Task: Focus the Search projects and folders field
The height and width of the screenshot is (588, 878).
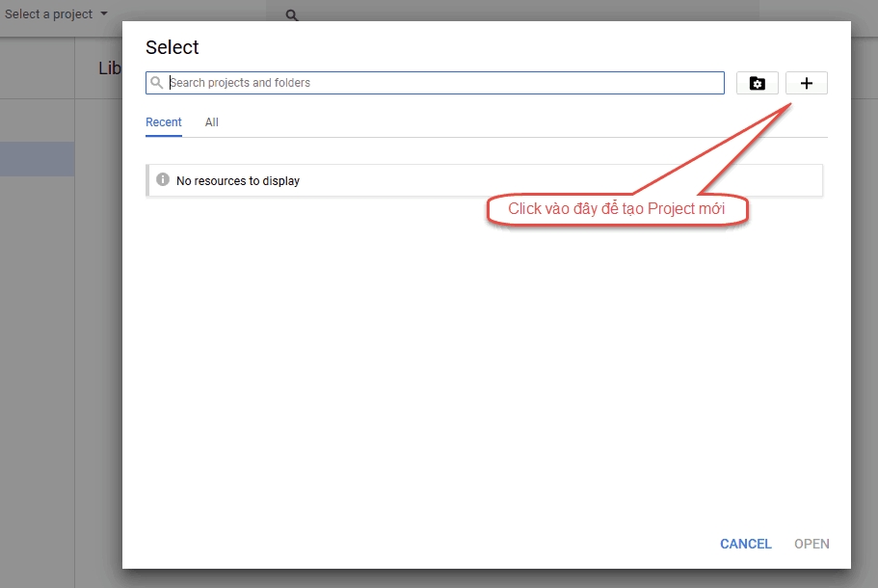Action: point(443,83)
